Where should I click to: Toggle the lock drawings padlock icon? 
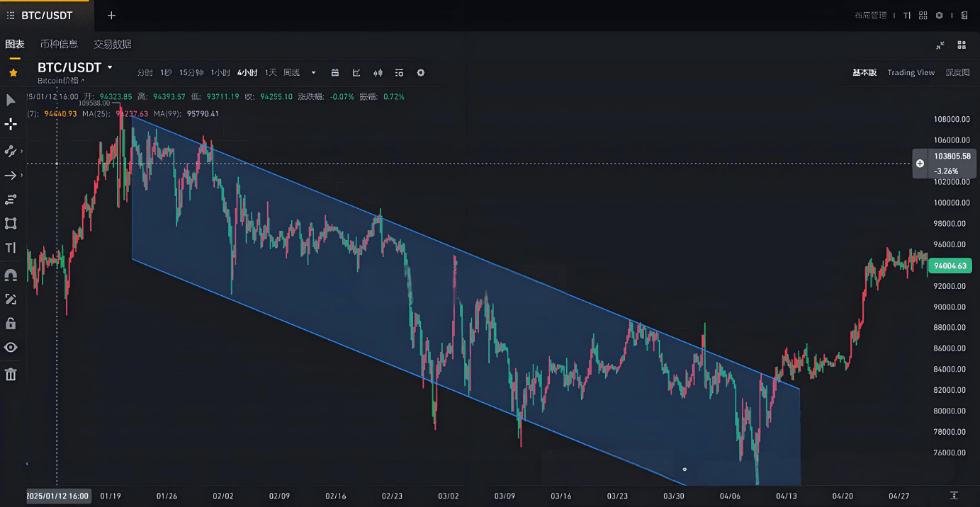pos(11,324)
